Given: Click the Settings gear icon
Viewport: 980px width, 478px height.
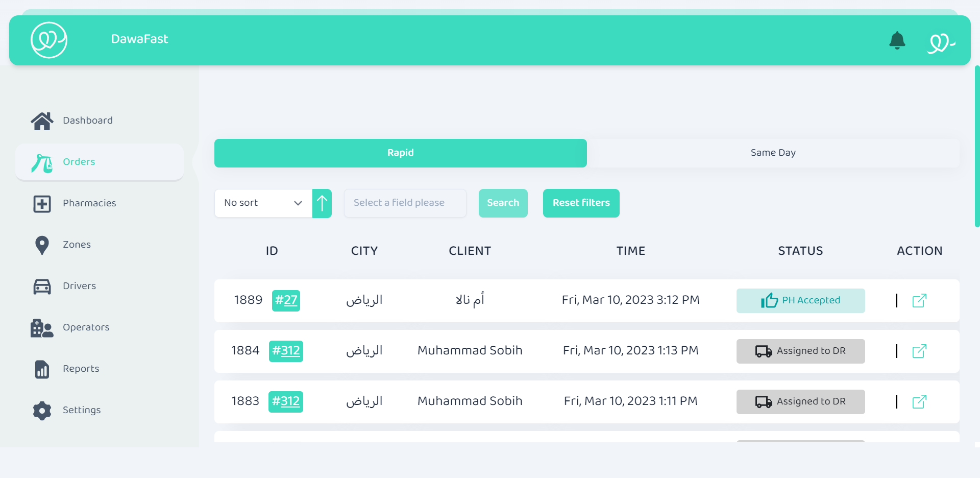Looking at the screenshot, I should [42, 411].
